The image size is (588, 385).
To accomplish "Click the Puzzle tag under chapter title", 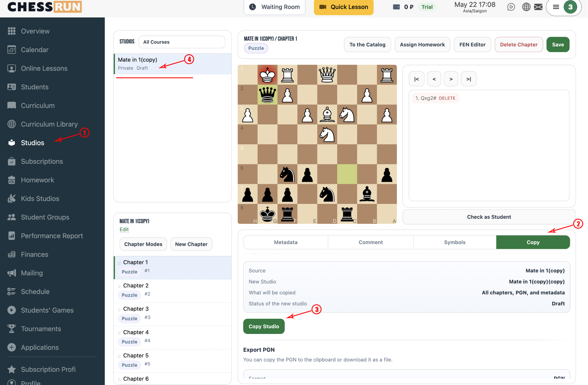I will click(x=256, y=48).
